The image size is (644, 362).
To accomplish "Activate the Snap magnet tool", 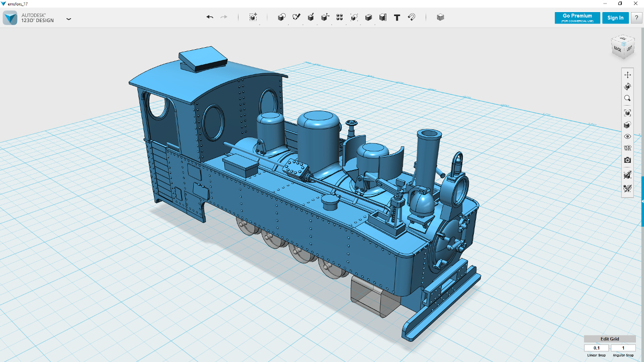I will tap(412, 17).
